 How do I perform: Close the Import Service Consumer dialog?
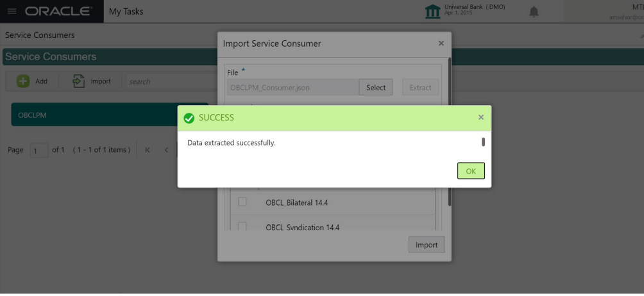tap(441, 44)
